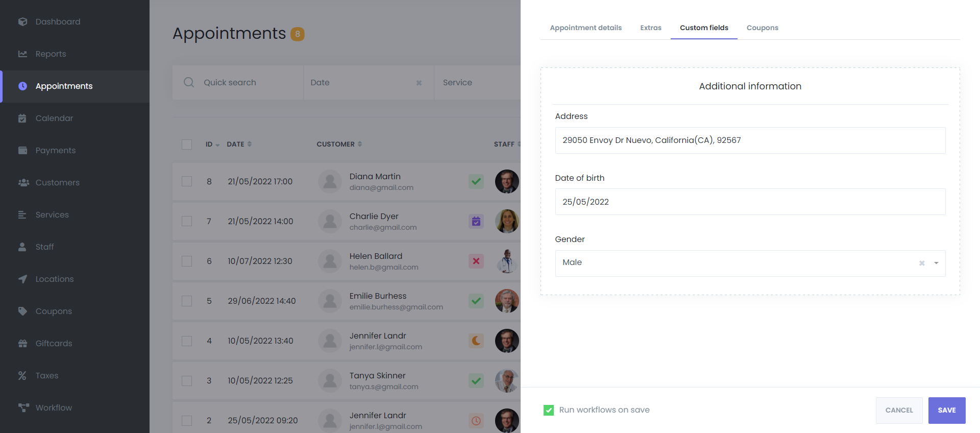Clear the Gender selection with the x icon

pyautogui.click(x=922, y=263)
